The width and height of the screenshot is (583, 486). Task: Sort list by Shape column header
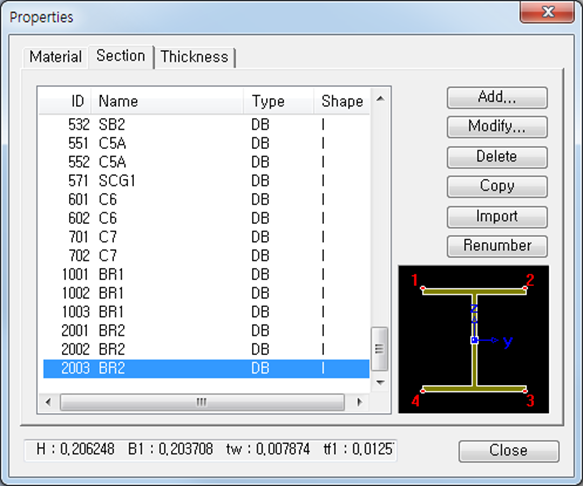[x=342, y=101]
